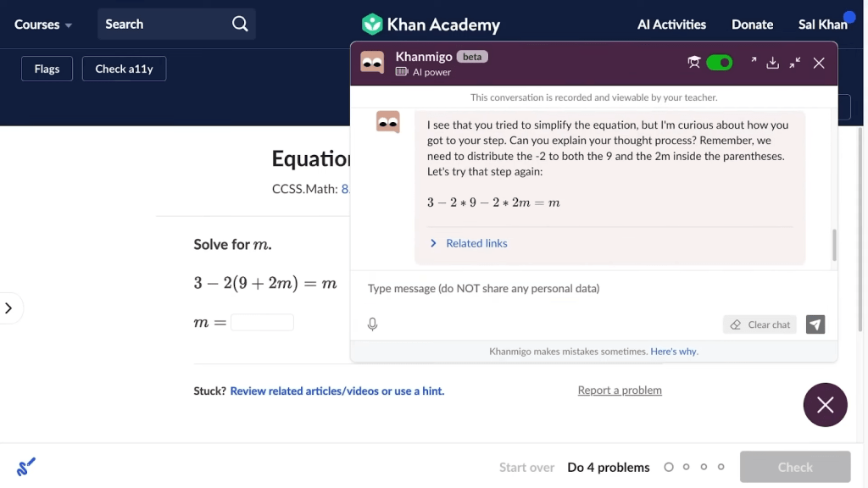Click the round purple close button
Viewport: 868px width, 488px height.
[825, 405]
